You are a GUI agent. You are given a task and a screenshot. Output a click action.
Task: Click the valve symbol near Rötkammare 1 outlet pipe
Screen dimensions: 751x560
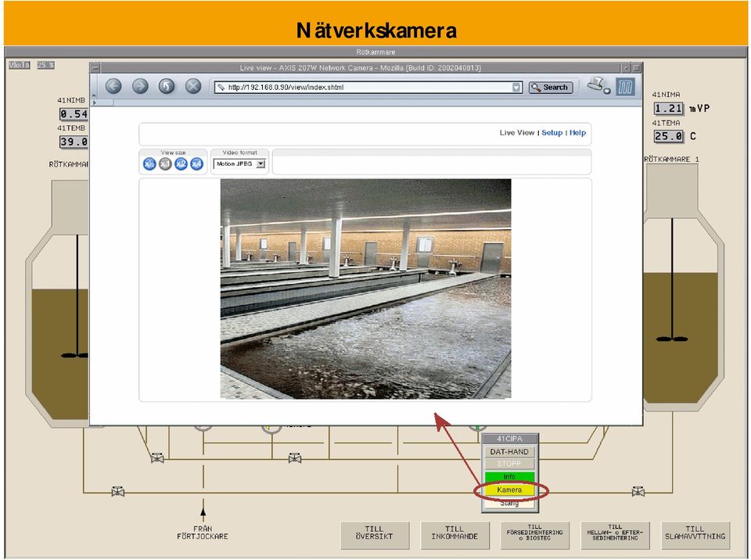click(x=638, y=491)
